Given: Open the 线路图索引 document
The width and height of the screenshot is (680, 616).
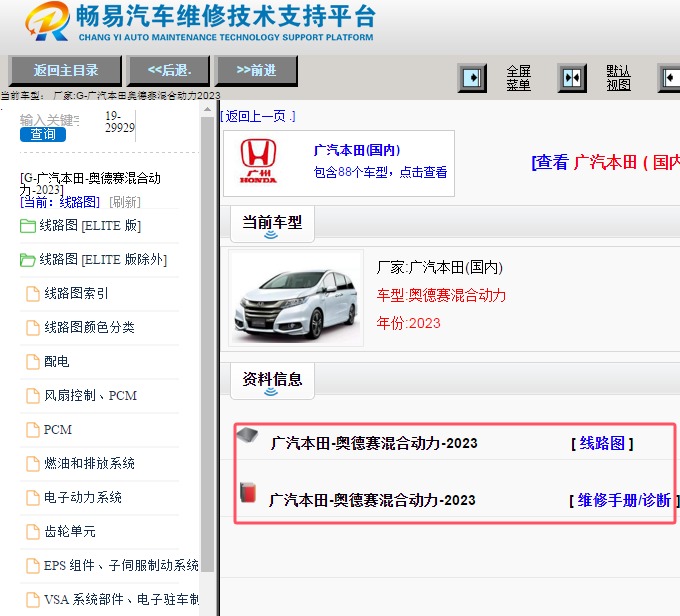Looking at the screenshot, I should click(76, 294).
